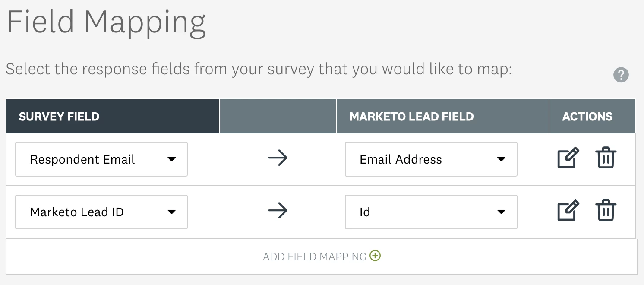Edit the Marketo Lead ID mapping row
The width and height of the screenshot is (644, 285).
(x=568, y=211)
